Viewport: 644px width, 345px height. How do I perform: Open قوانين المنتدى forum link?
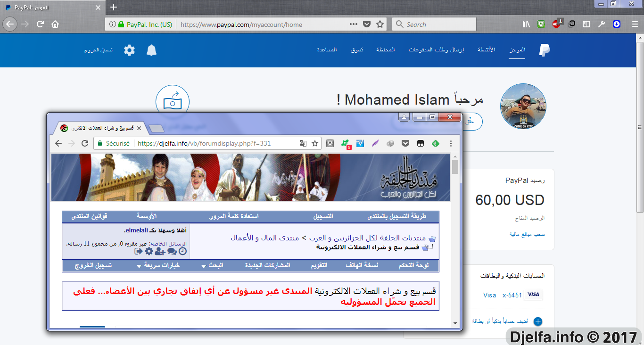coord(90,216)
